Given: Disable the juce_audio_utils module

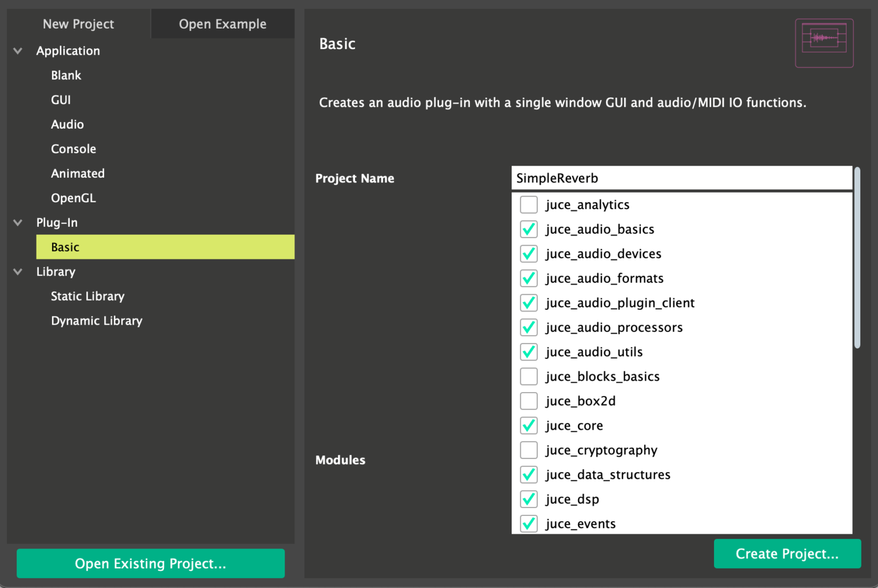Looking at the screenshot, I should [529, 352].
